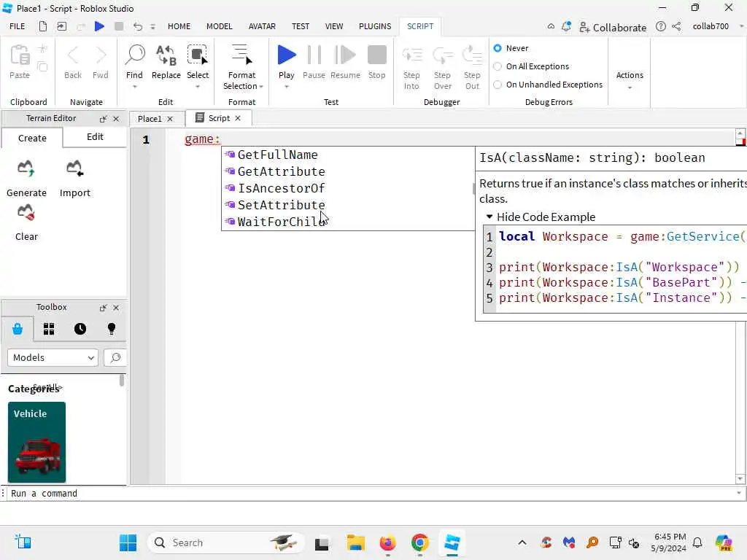Collapse the Hide Code Example triangle
Image resolution: width=747 pixels, height=560 pixels.
click(x=489, y=217)
